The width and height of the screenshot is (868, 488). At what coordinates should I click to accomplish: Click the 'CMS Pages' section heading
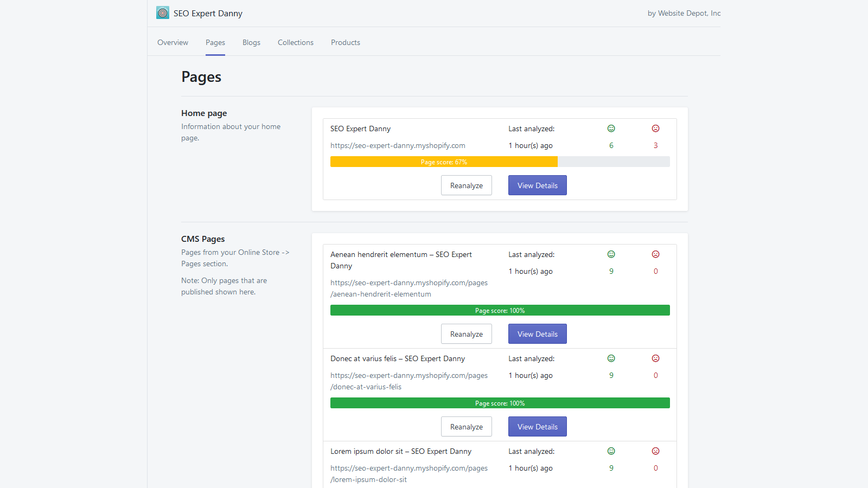point(203,239)
